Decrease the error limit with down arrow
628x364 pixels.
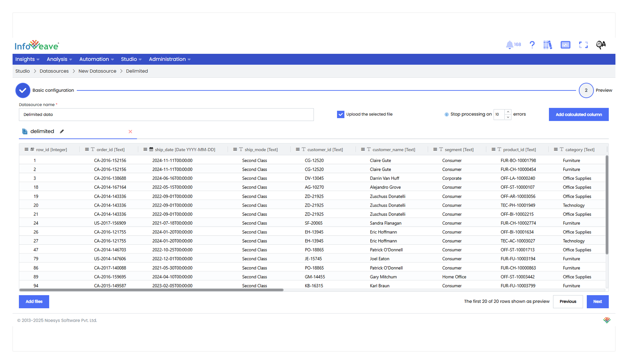(x=508, y=117)
